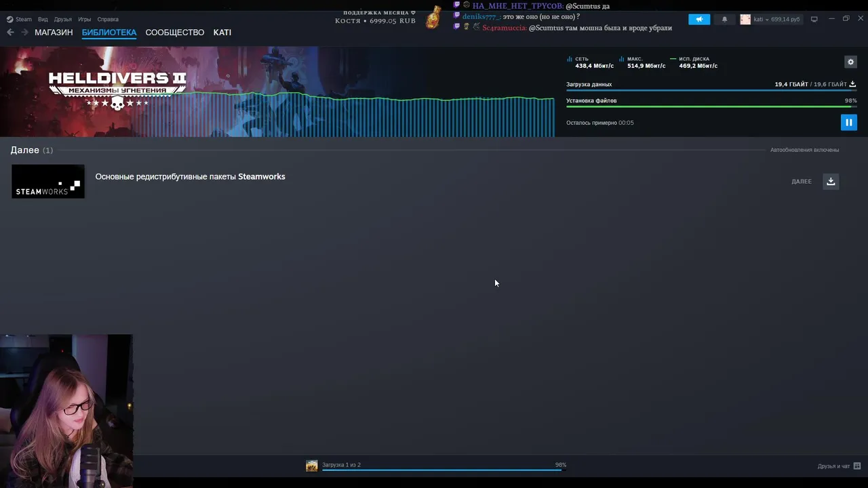The image size is (868, 488).
Task: Click СЕТЬ network speed stat
Action: [590, 62]
